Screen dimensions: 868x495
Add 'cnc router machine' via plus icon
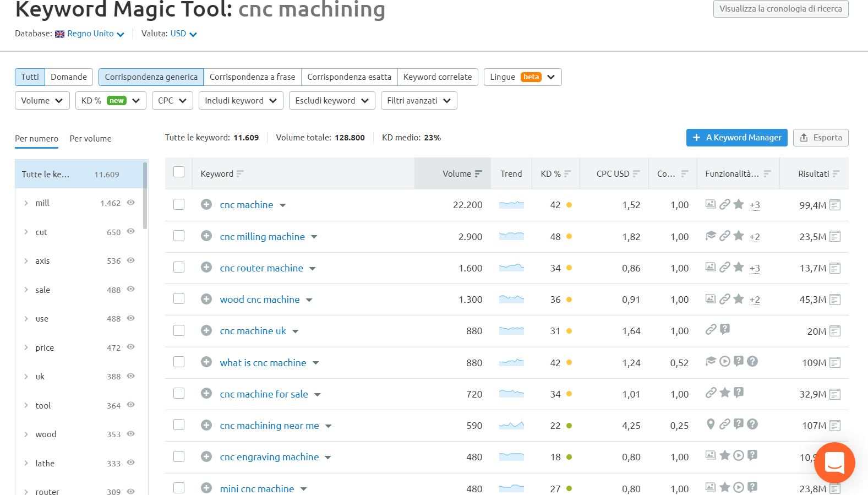click(206, 268)
